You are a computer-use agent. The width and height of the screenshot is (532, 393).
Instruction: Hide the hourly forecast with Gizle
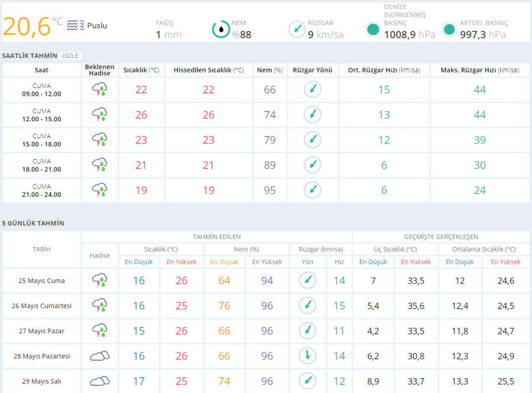(70, 56)
